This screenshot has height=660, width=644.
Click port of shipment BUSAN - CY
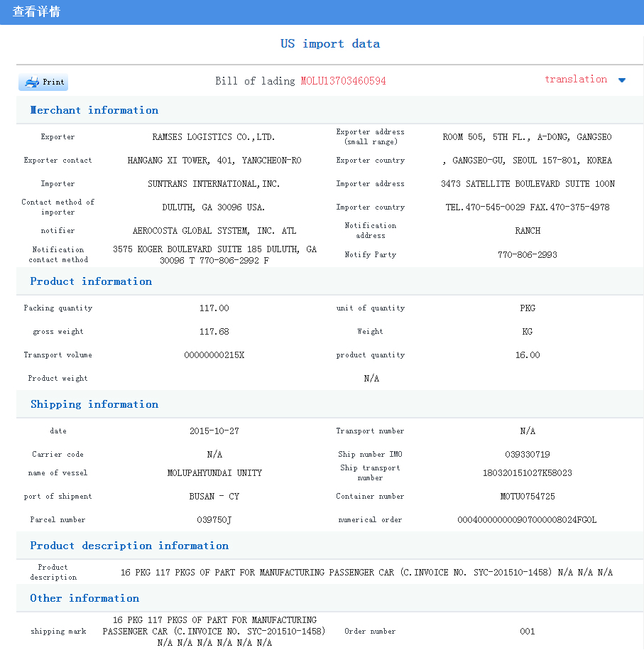pos(214,497)
